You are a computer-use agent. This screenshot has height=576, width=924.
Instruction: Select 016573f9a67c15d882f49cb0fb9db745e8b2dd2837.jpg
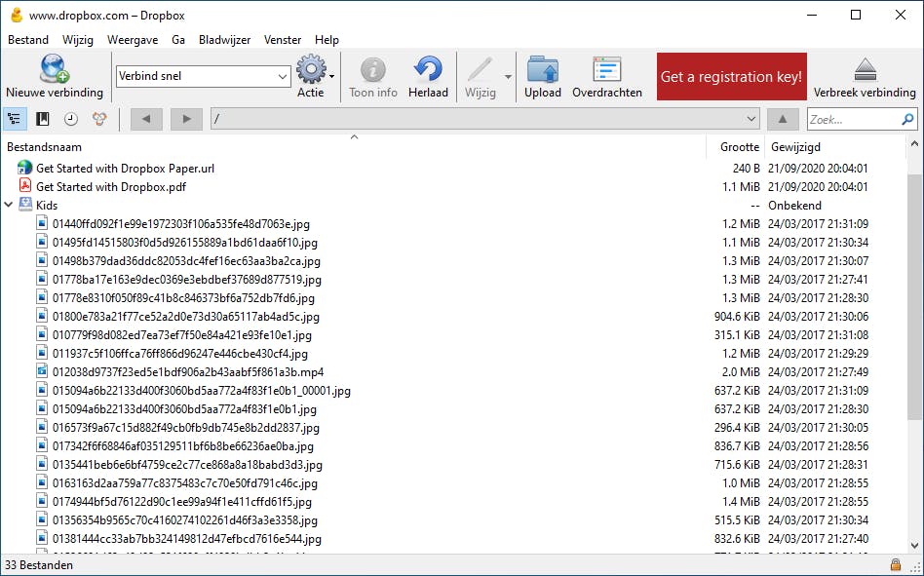(185, 428)
